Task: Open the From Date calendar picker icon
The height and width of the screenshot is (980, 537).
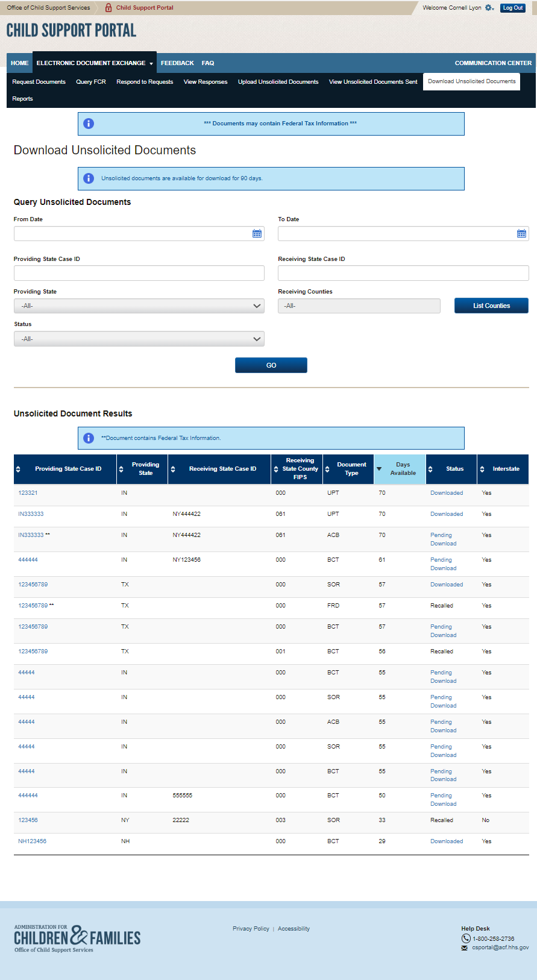Action: pyautogui.click(x=257, y=234)
